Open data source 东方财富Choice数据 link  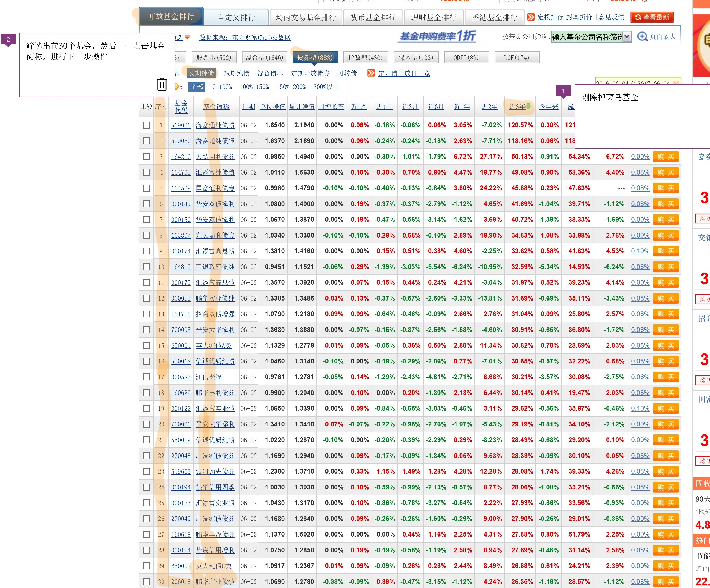[x=261, y=38]
